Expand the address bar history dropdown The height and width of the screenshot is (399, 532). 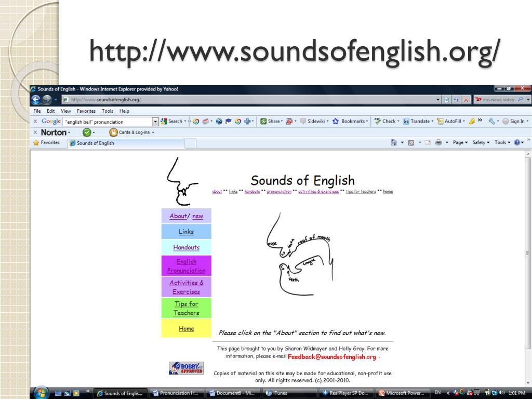point(438,100)
